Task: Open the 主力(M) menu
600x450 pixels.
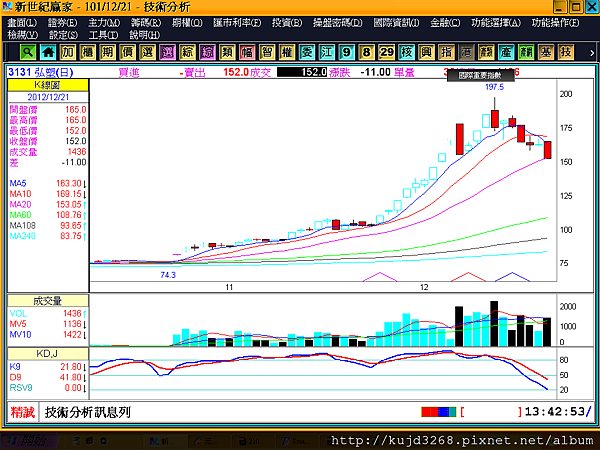Action: pyautogui.click(x=104, y=23)
